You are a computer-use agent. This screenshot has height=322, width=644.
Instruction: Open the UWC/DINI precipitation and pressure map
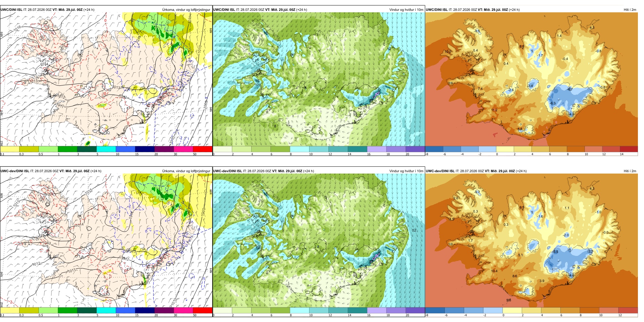[x=106, y=79]
